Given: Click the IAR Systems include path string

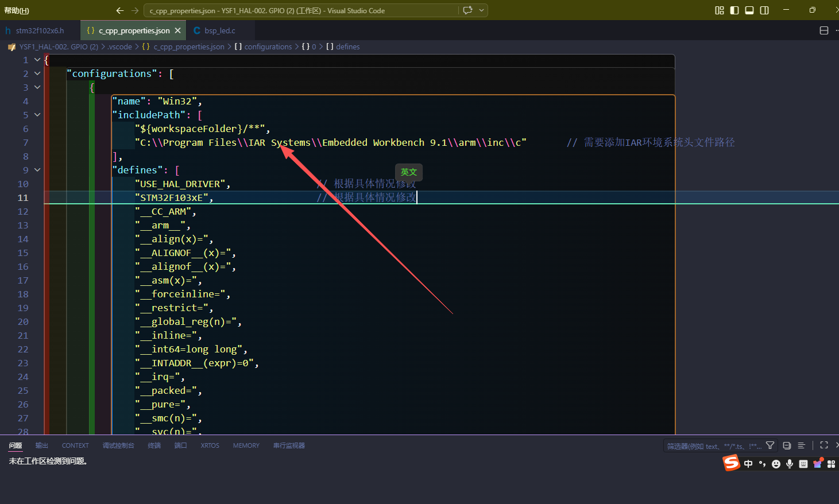Looking at the screenshot, I should [x=331, y=142].
